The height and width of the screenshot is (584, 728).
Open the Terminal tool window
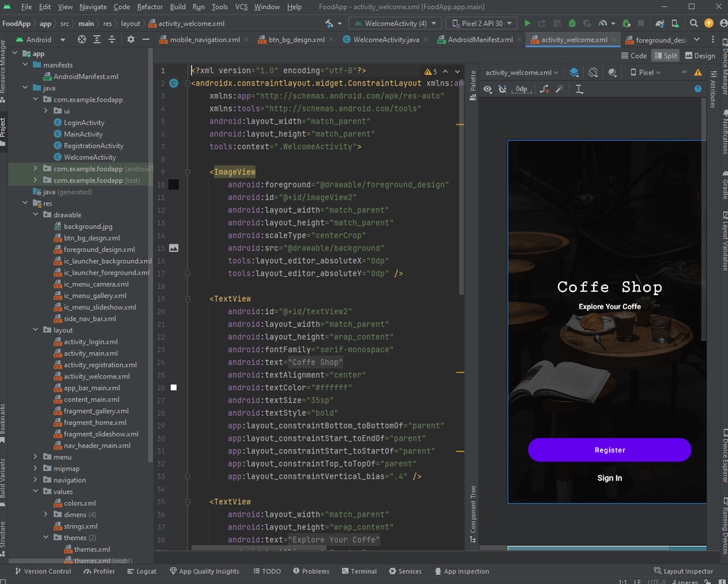pyautogui.click(x=358, y=571)
